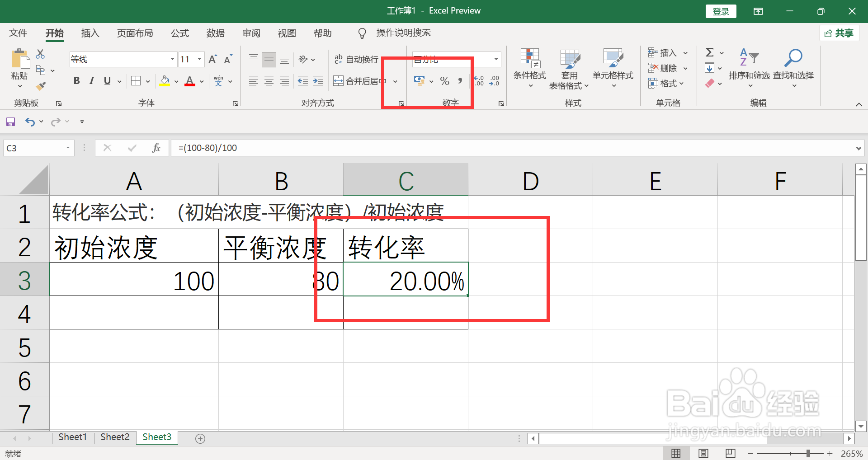868x460 pixels.
Task: Click the 登录 sign-in button
Action: coord(721,11)
